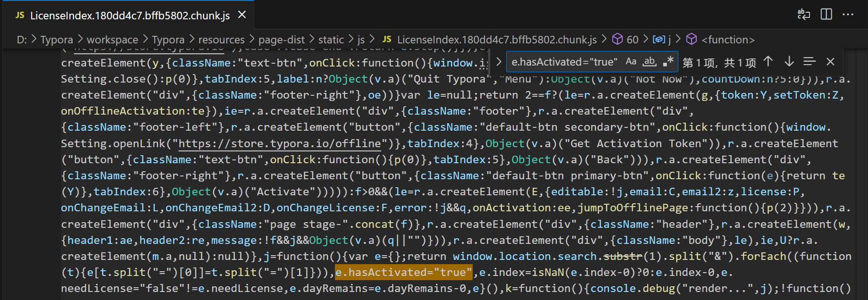
Task: Click the "Get Activation Token" string
Action: click(636, 143)
